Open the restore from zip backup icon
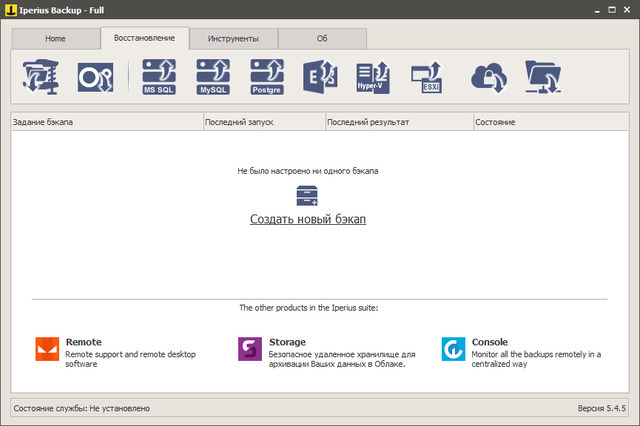This screenshot has height=426, width=640. click(x=41, y=77)
